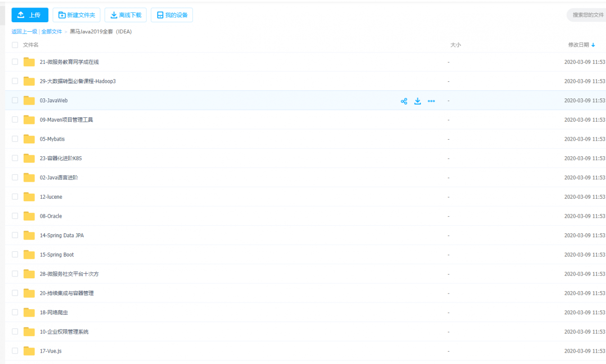Click folder icon of 18-网络爬虫
This screenshot has height=364, width=606.
(29, 312)
